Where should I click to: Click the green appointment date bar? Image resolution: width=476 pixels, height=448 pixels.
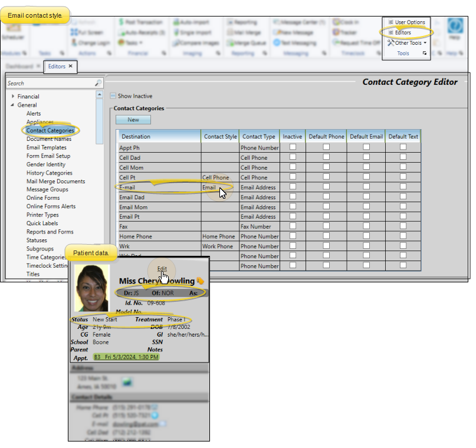(x=126, y=357)
